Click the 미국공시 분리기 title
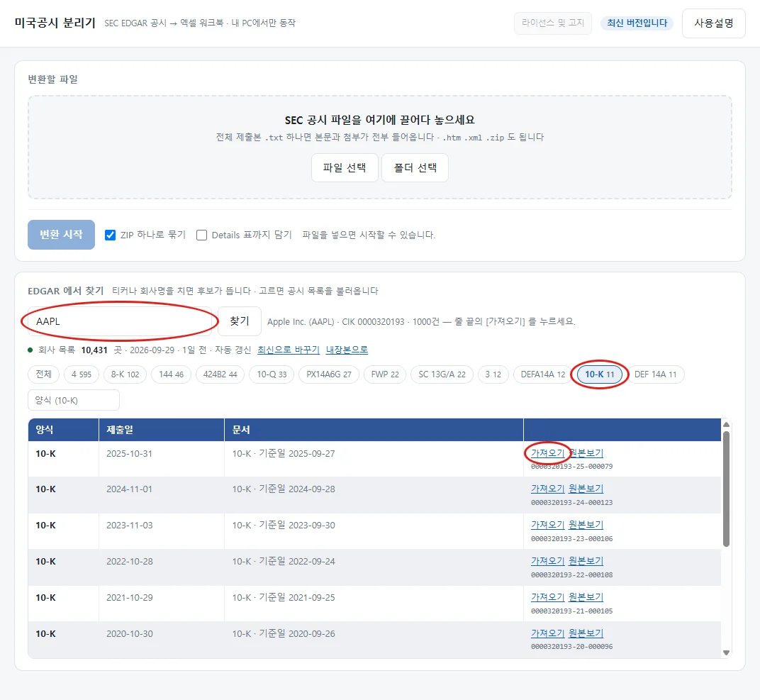The width and height of the screenshot is (760, 700). pyautogui.click(x=55, y=23)
